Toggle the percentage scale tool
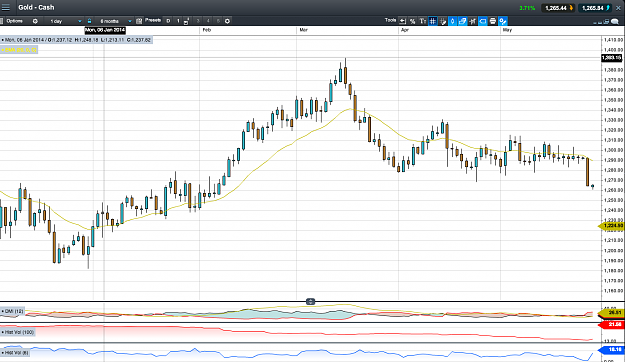Viewport: 625px width, 362px height. coord(413,21)
